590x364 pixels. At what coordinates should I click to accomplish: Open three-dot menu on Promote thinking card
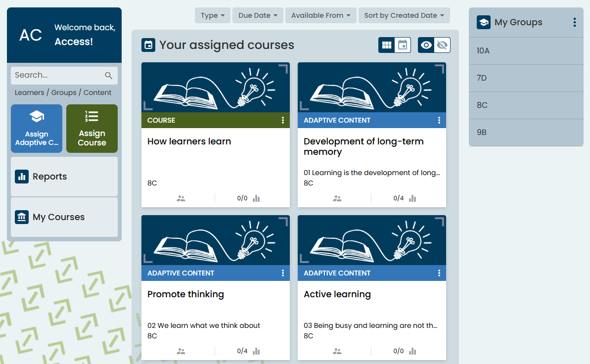[x=283, y=273]
